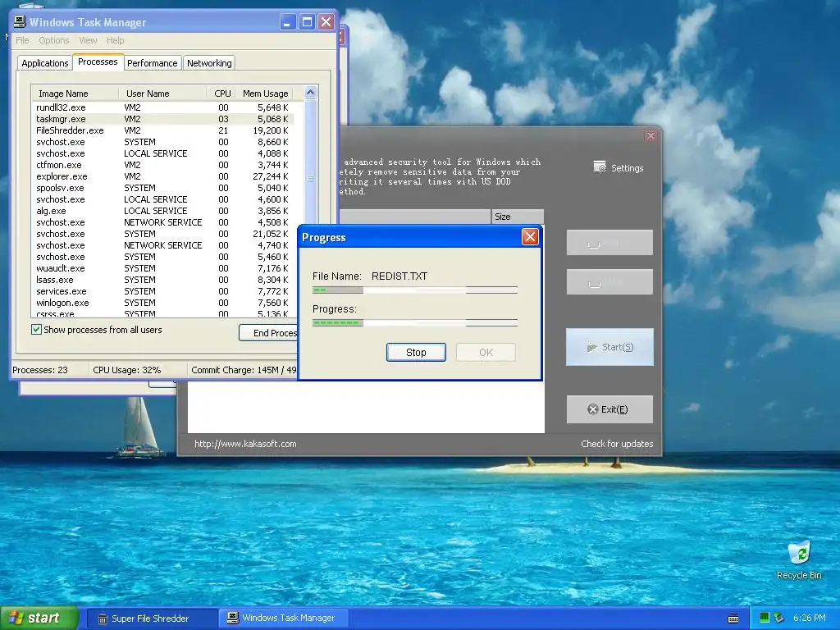Viewport: 840px width, 630px height.
Task: Open the File menu in Task Manager
Action: [22, 40]
